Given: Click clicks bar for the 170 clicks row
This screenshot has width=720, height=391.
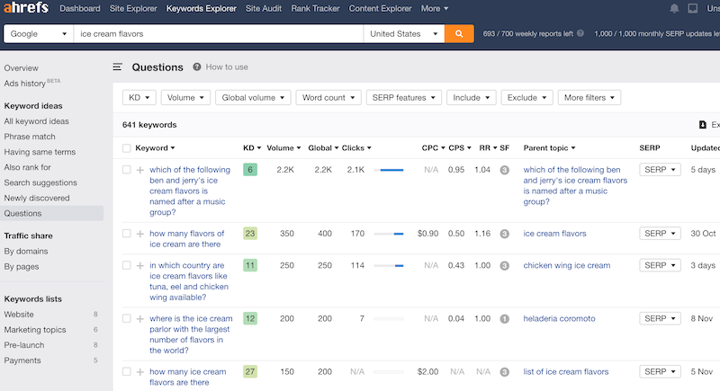Looking at the screenshot, I should (388, 234).
